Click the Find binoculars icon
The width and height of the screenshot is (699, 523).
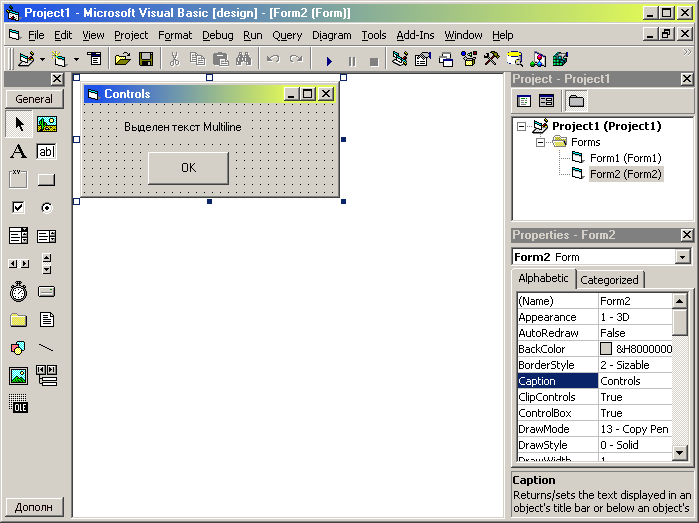pyautogui.click(x=244, y=59)
